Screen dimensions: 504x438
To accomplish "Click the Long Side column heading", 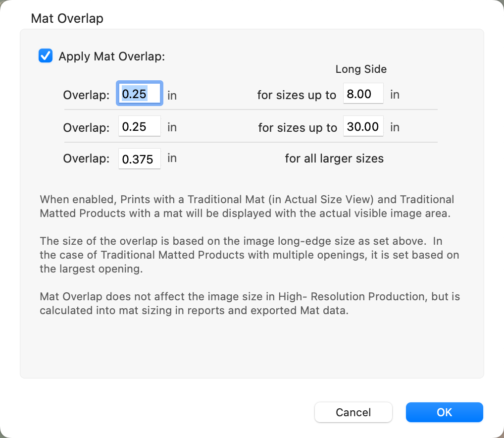I will tap(361, 69).
